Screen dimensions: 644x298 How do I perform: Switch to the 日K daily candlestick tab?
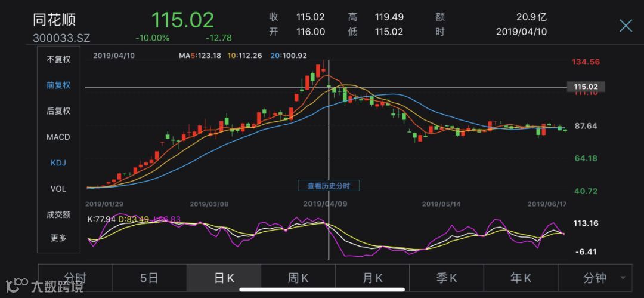224,278
